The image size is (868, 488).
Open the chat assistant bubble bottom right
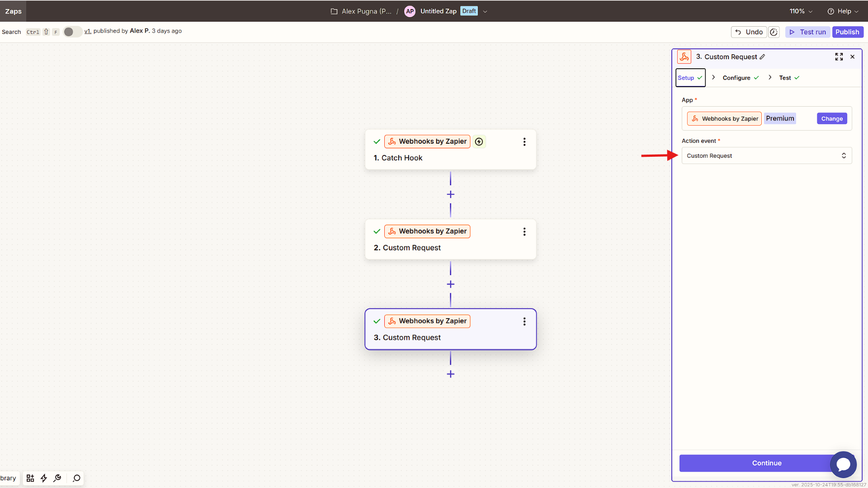click(844, 465)
